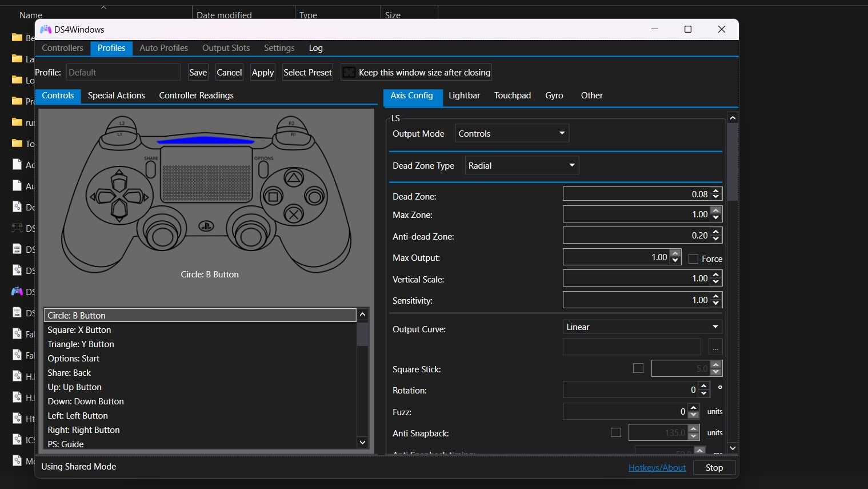Open the Touchpad settings tab

coord(513,96)
